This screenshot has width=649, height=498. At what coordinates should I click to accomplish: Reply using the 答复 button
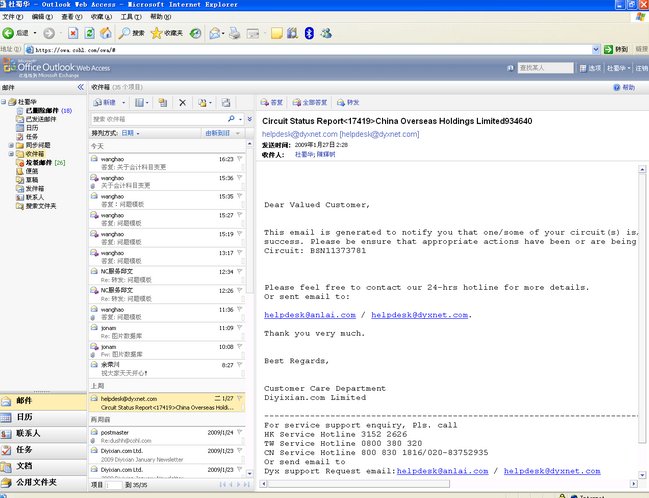[272, 102]
